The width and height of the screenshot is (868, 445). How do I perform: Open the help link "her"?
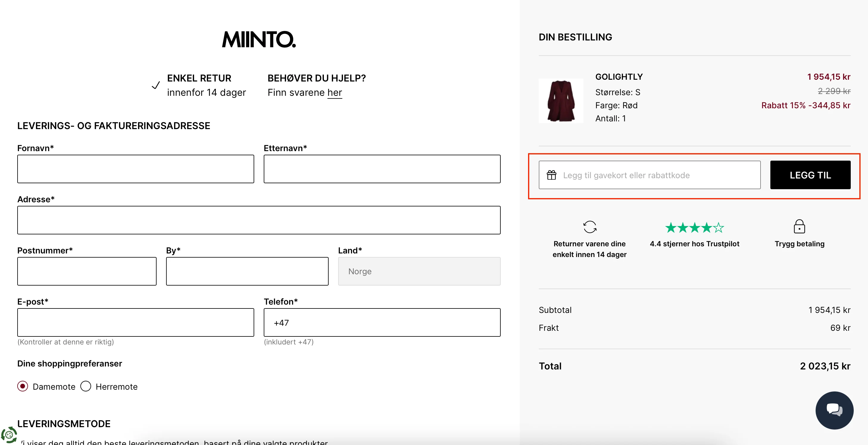[x=334, y=93]
